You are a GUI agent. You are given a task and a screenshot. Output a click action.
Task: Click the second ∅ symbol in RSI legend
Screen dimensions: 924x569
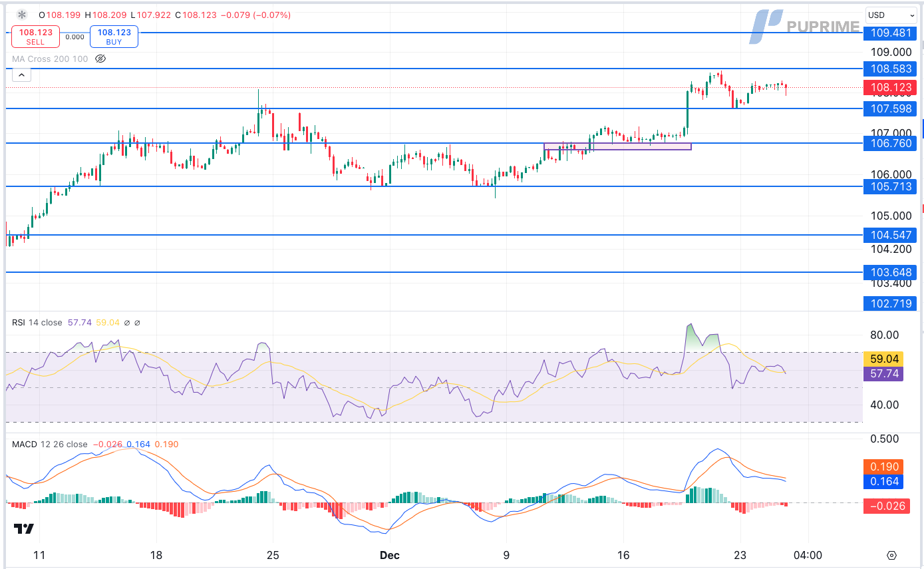point(137,323)
